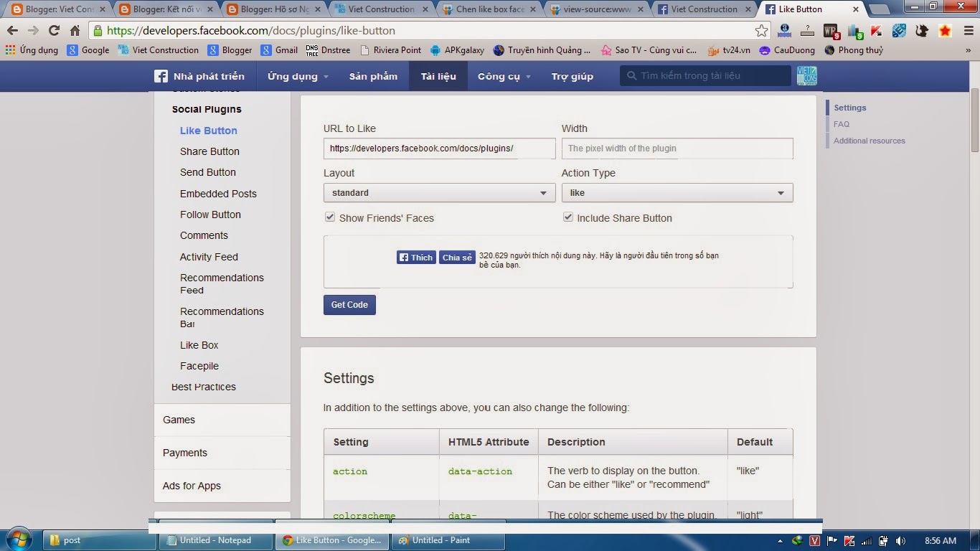The image size is (980, 551).
Task: Open the Activity Feed sidebar link
Action: 209,257
